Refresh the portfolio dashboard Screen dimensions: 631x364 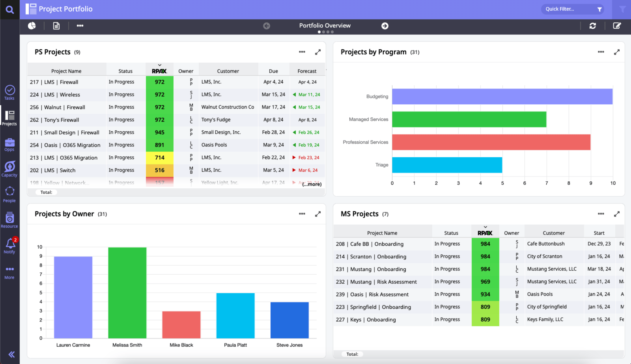click(593, 26)
